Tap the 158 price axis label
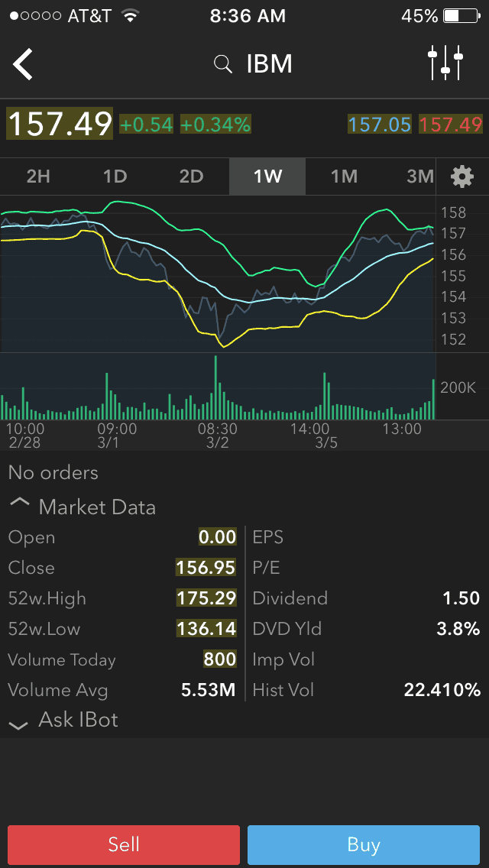Screen dimensions: 489x868 point(453,212)
